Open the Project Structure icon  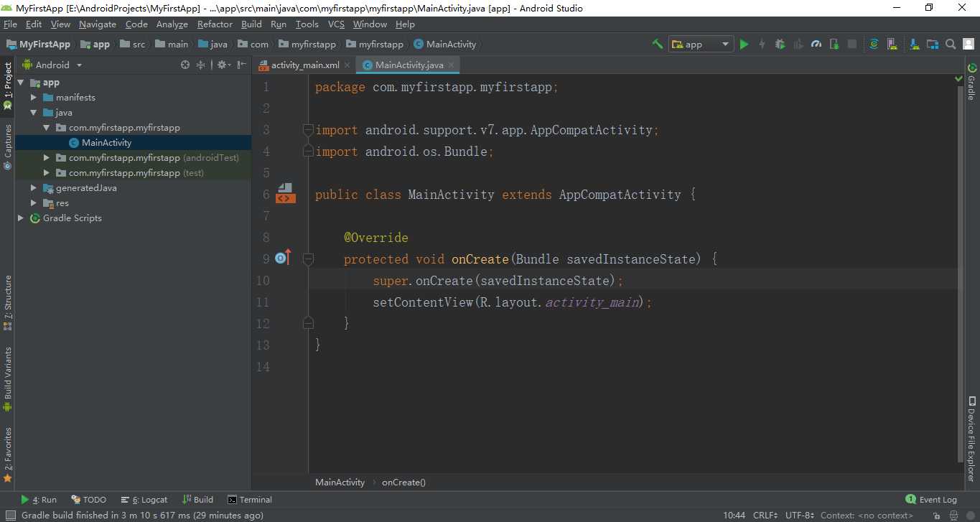pos(933,45)
